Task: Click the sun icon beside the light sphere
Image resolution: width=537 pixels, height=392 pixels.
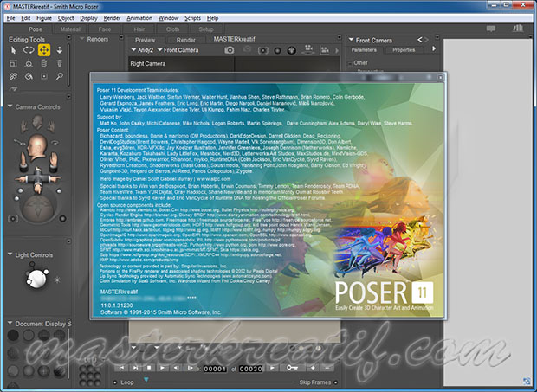Action: pyautogui.click(x=57, y=280)
